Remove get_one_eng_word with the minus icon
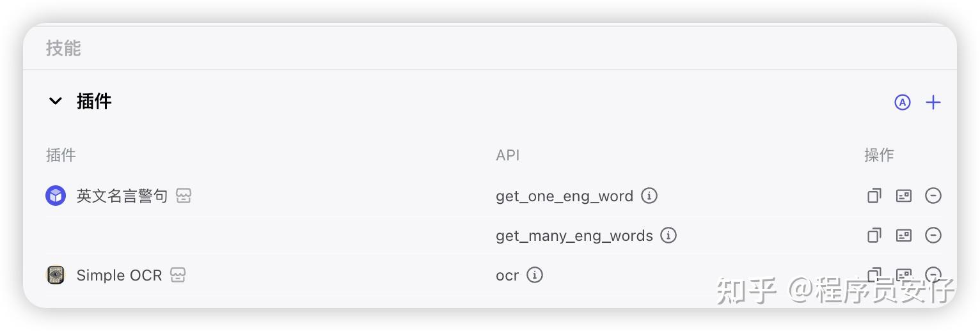This screenshot has height=331, width=980. click(x=933, y=196)
